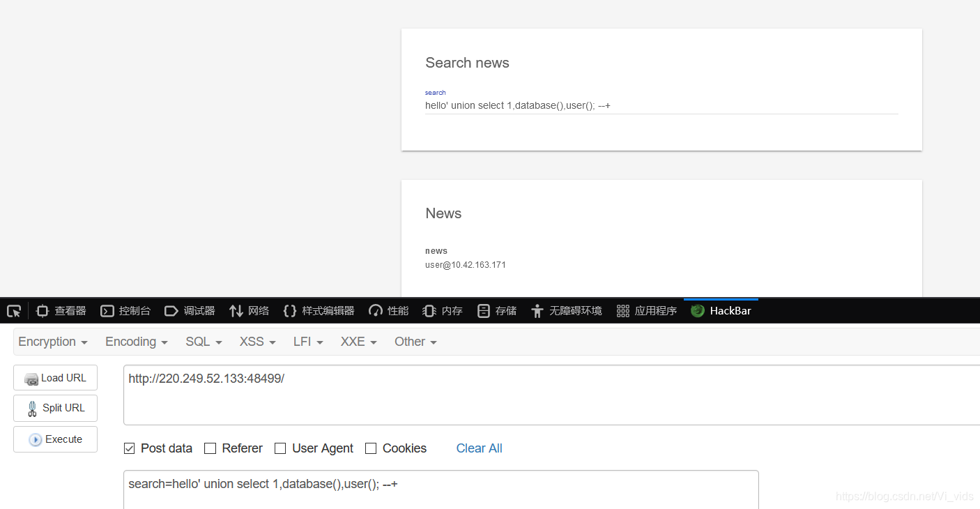Expand the Encoding dropdown
Viewport: 980px width, 509px height.
137,342
